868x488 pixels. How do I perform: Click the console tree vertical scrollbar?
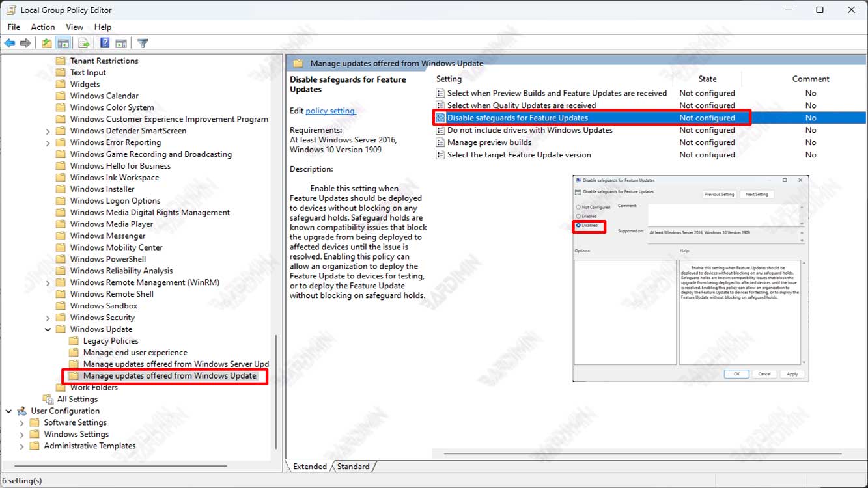coord(277,392)
